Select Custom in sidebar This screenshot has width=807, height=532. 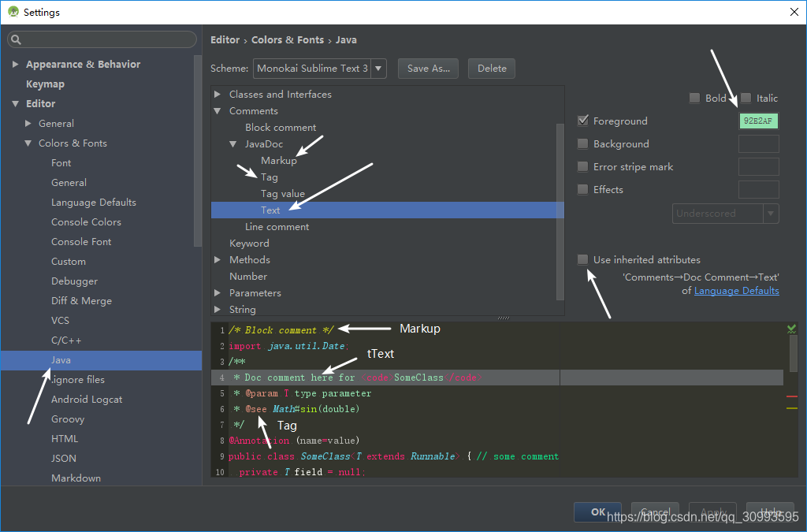click(69, 262)
